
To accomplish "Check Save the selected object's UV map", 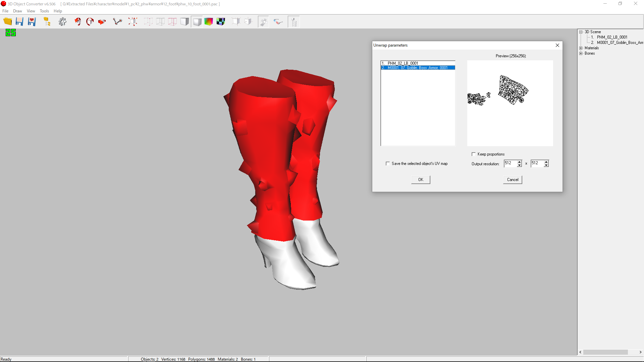I will click(388, 164).
